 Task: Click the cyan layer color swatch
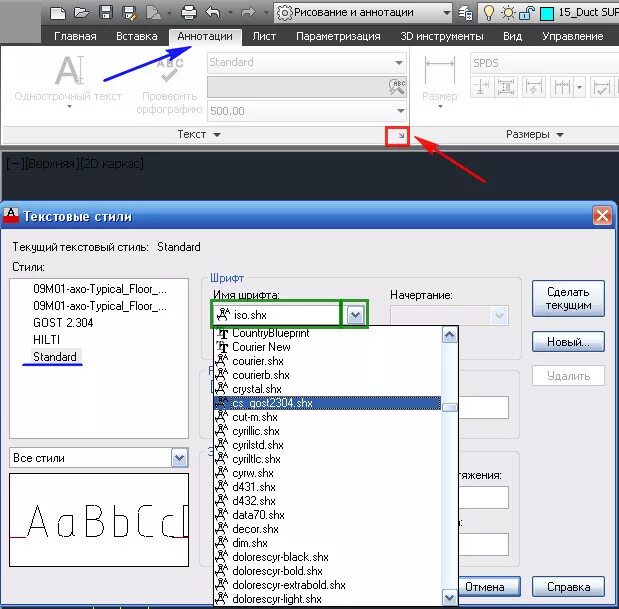tap(547, 14)
